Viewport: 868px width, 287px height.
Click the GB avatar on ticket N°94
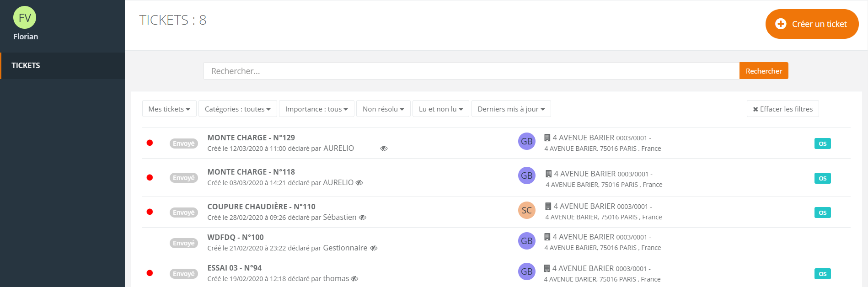[x=527, y=271]
